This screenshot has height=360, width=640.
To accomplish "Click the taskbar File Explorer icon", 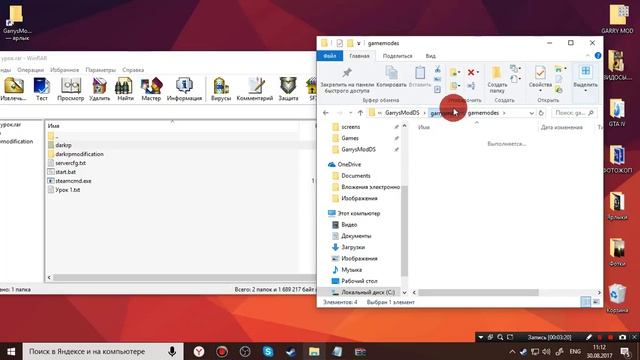I will tap(314, 351).
